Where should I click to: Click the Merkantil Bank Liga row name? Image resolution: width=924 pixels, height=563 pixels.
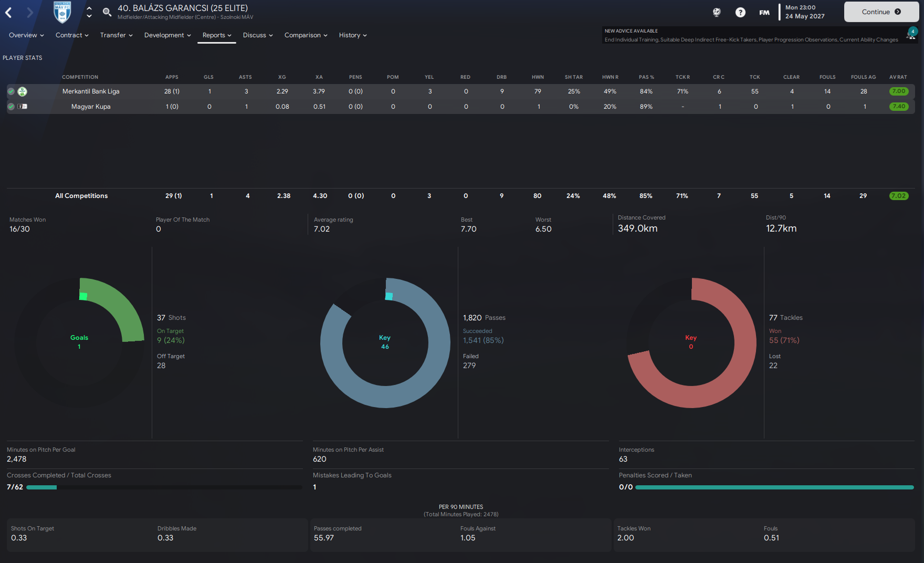(91, 91)
